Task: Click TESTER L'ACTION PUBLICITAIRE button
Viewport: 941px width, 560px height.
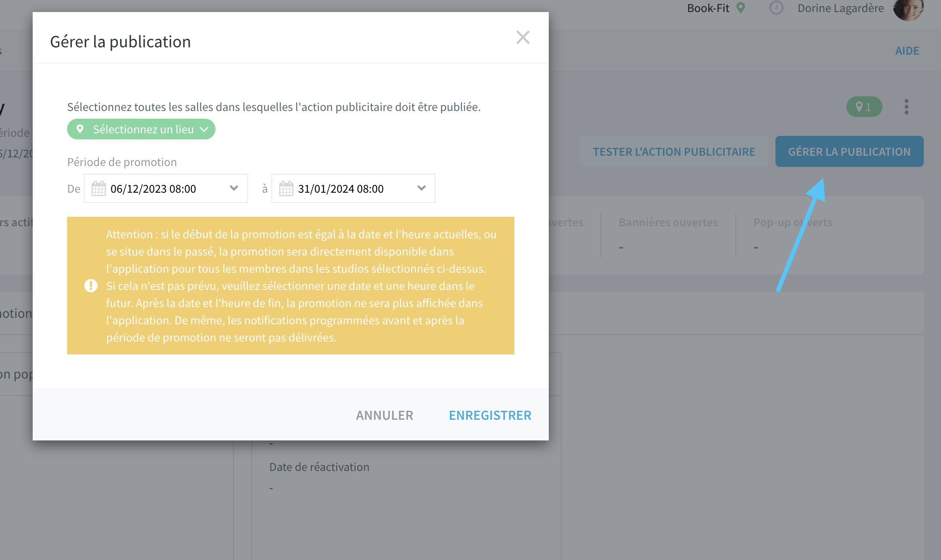Action: tap(674, 151)
